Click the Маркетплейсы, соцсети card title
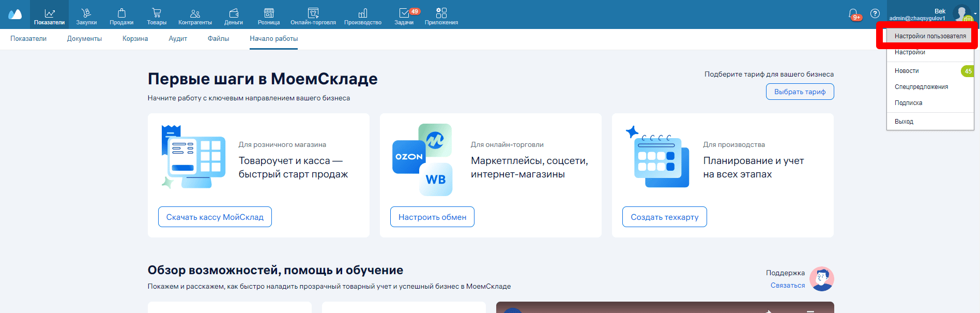 [x=529, y=168]
